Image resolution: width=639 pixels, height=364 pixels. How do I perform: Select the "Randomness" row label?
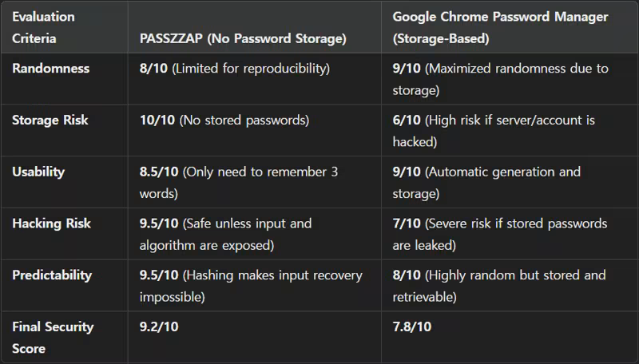coord(51,69)
